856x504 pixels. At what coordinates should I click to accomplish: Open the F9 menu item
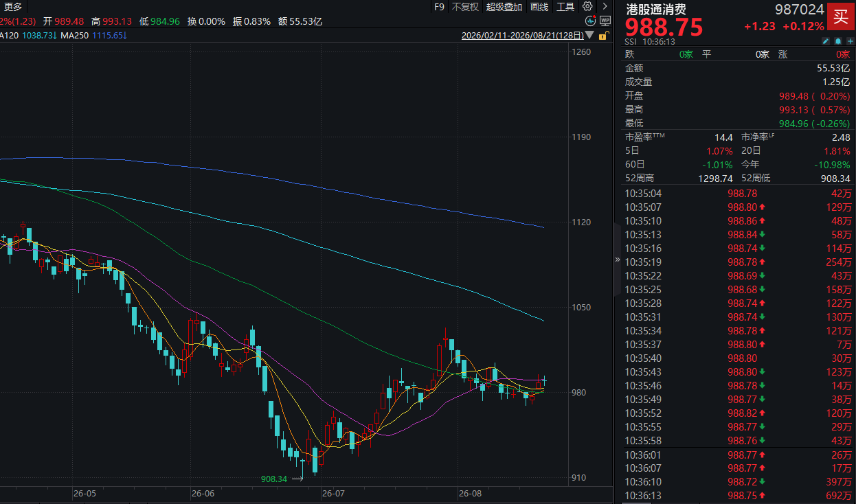coord(440,7)
